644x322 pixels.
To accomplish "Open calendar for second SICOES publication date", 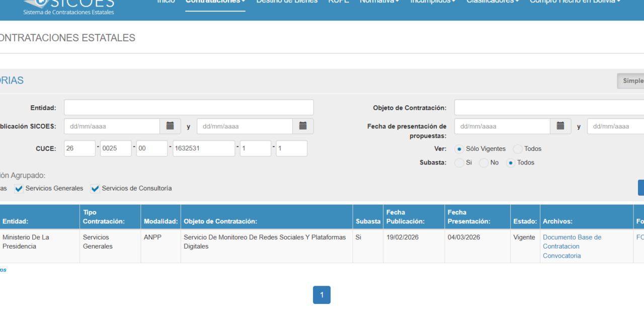I will click(x=303, y=126).
